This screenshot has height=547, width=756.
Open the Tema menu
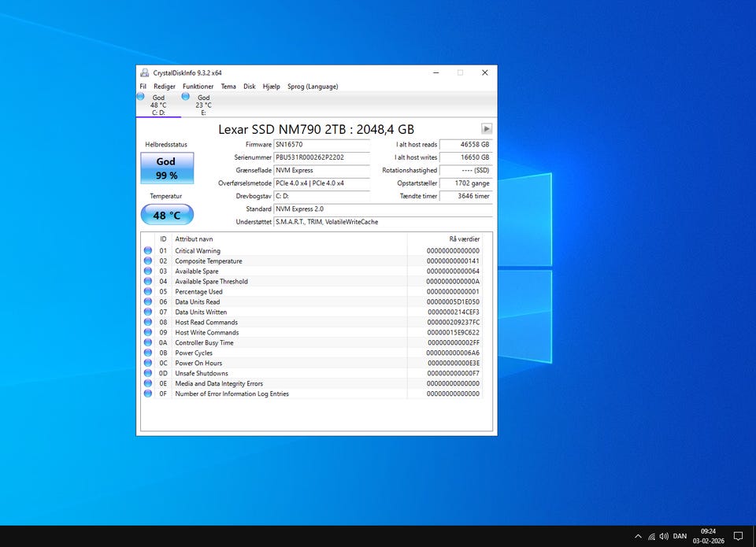pyautogui.click(x=228, y=87)
